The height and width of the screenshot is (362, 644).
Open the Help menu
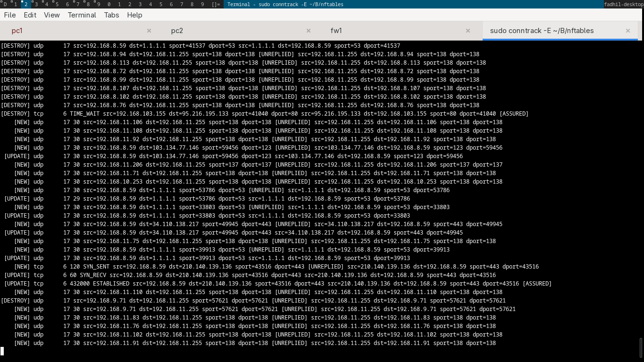point(134,15)
